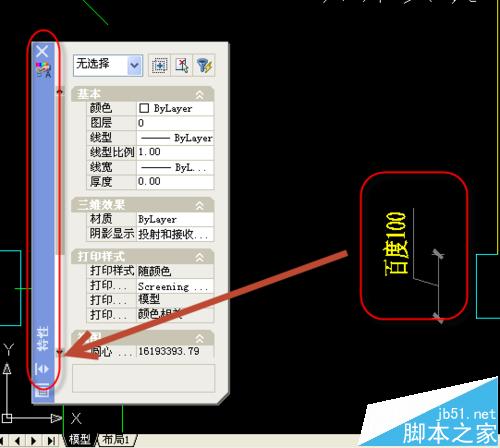Viewport: 500px width, 448px height.
Task: Go to next layout tab arrow
Action: point(34,441)
